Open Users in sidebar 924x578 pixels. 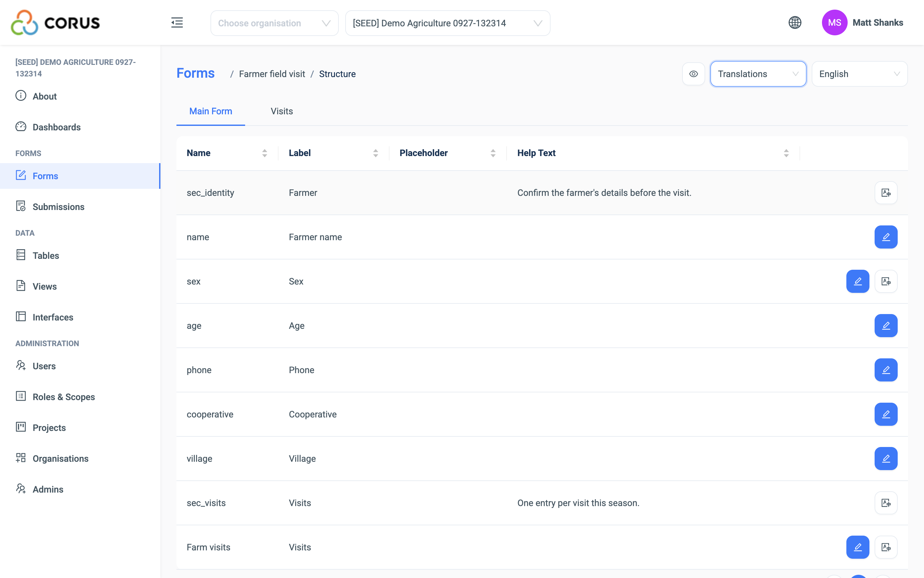[x=80, y=366]
